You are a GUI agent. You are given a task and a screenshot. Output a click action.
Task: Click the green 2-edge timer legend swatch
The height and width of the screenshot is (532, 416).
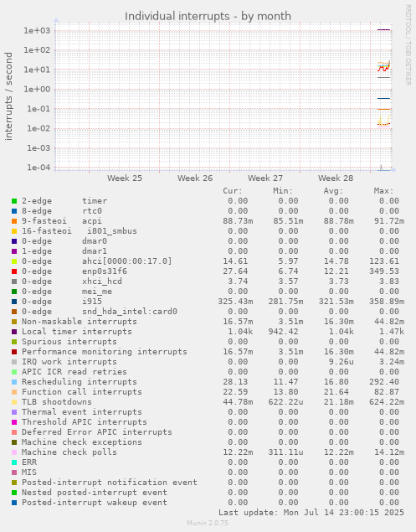tap(14, 201)
